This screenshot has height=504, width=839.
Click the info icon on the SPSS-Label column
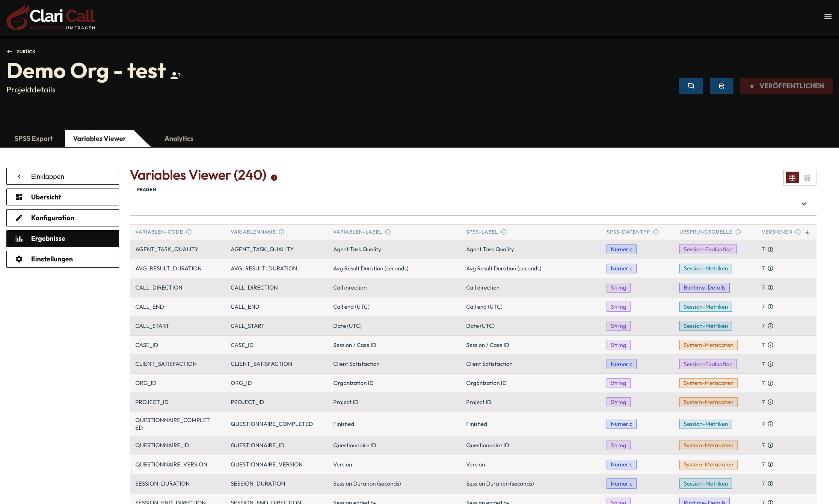[x=504, y=232]
